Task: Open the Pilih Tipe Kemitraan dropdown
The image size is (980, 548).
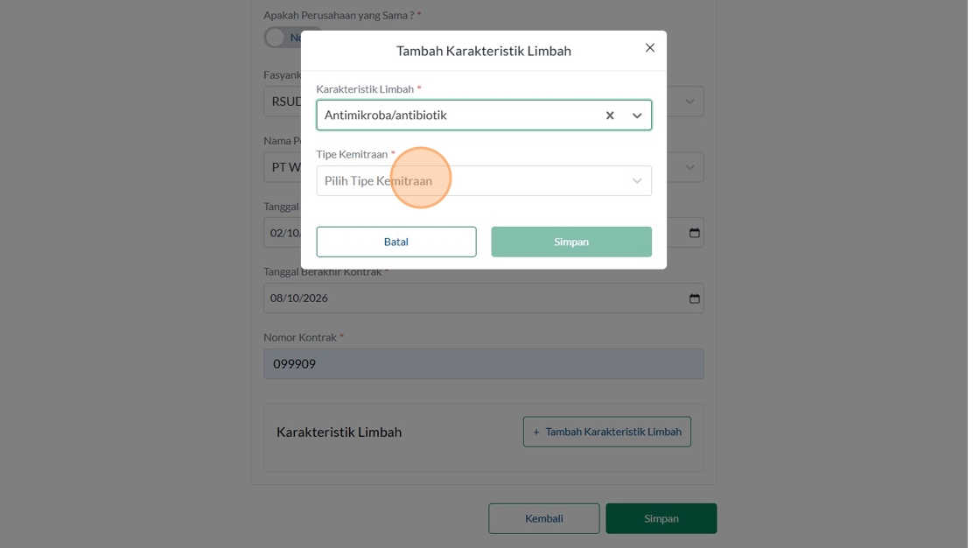Action: click(484, 181)
